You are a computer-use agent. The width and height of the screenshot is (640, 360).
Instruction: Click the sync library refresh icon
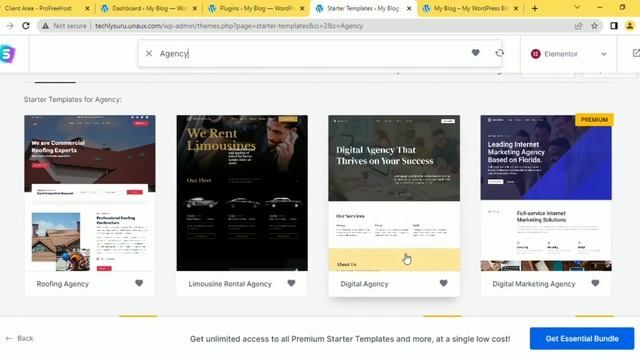(x=500, y=53)
